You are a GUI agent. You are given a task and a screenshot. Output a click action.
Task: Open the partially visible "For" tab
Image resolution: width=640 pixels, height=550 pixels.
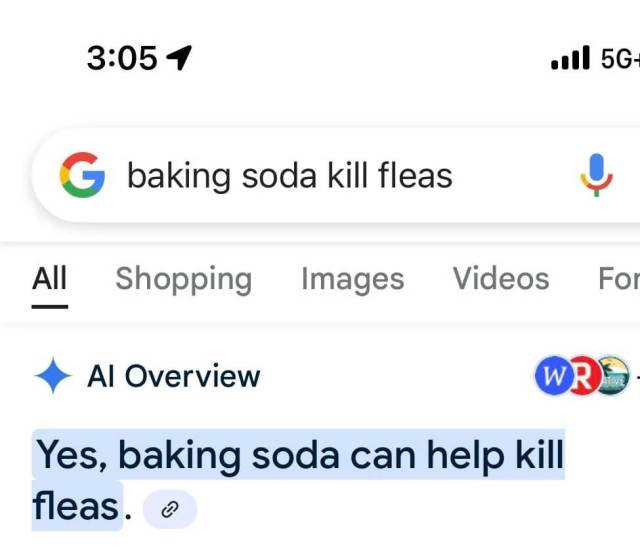pos(618,279)
